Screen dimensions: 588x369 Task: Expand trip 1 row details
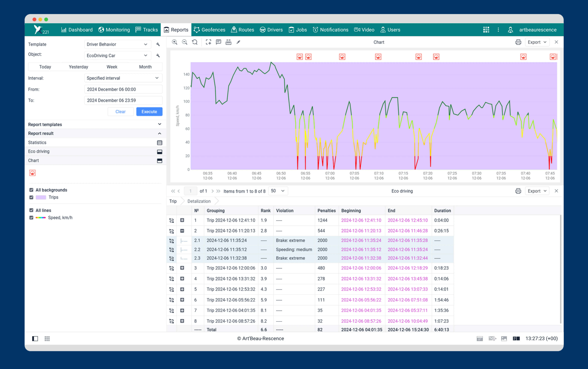(182, 220)
